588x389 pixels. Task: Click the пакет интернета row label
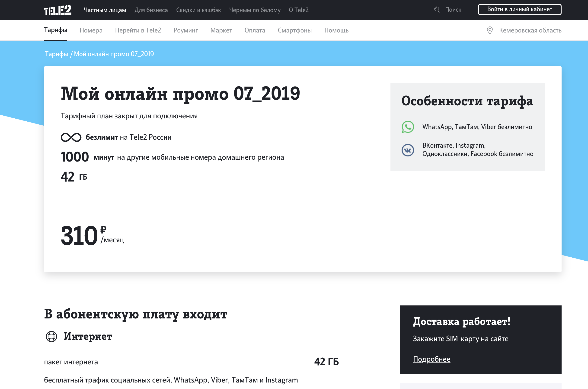pyautogui.click(x=71, y=362)
